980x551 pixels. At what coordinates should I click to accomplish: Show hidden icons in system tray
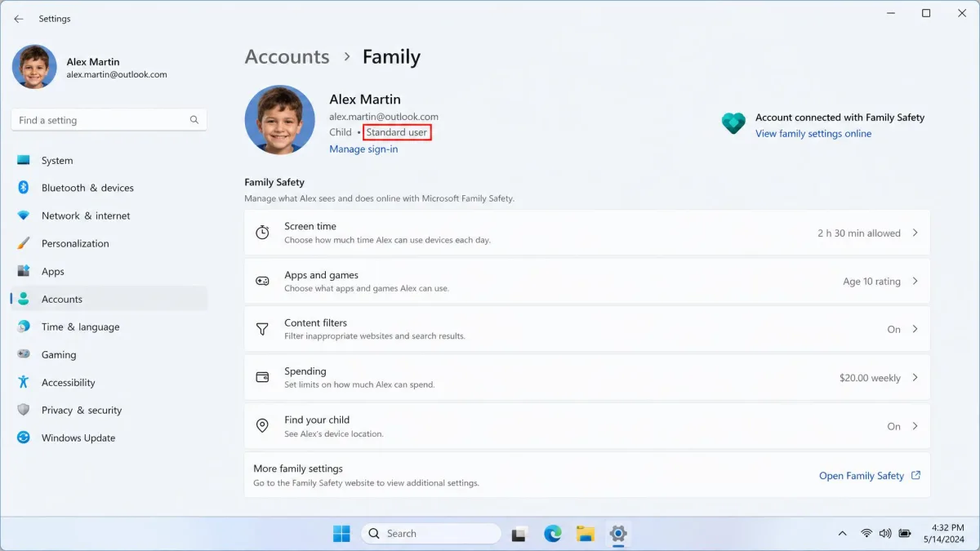click(842, 534)
